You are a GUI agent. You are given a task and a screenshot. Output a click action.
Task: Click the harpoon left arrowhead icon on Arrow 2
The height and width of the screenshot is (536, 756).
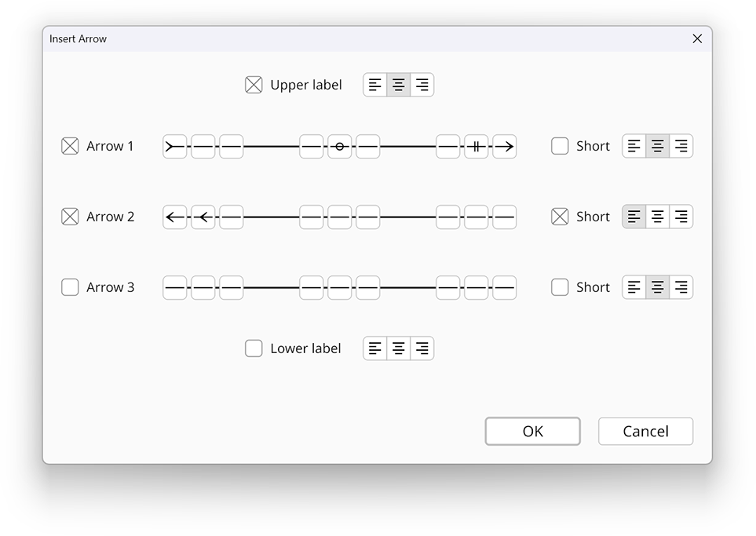(203, 217)
